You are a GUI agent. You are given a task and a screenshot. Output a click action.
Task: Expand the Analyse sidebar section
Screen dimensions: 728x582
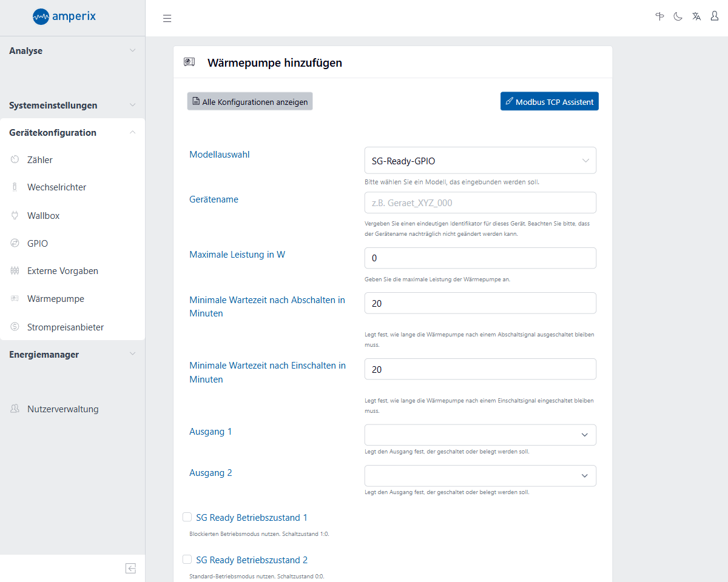tap(72, 51)
